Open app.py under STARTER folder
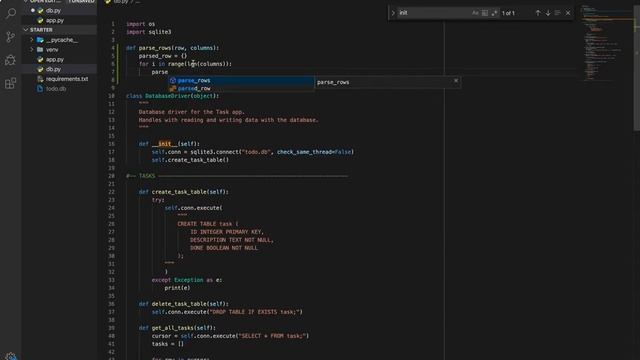This screenshot has width=640, height=360. click(55, 60)
